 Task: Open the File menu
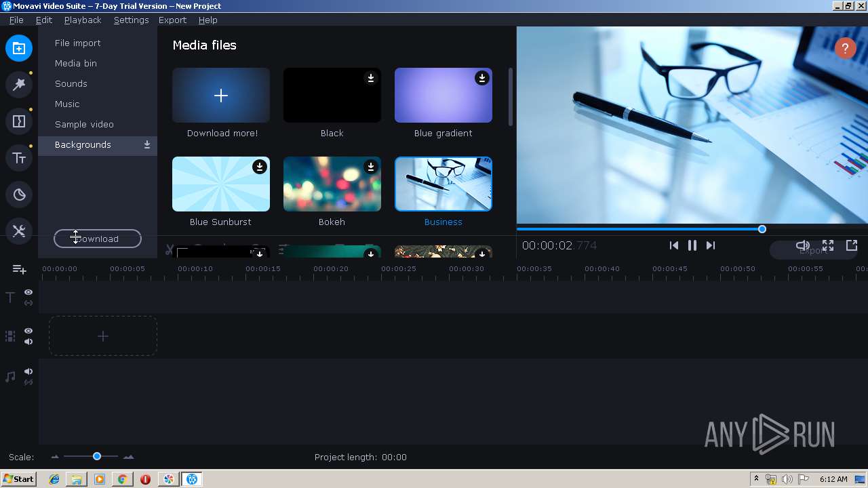[16, 20]
